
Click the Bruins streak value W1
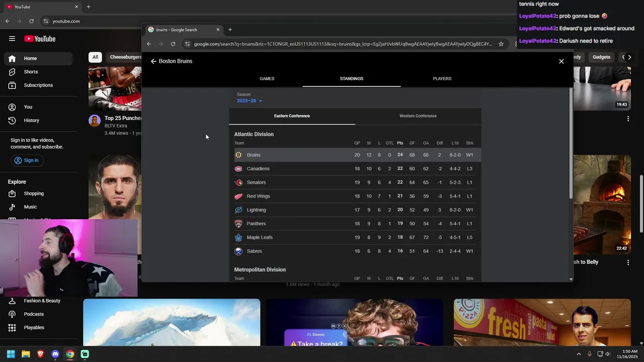pyautogui.click(x=469, y=155)
